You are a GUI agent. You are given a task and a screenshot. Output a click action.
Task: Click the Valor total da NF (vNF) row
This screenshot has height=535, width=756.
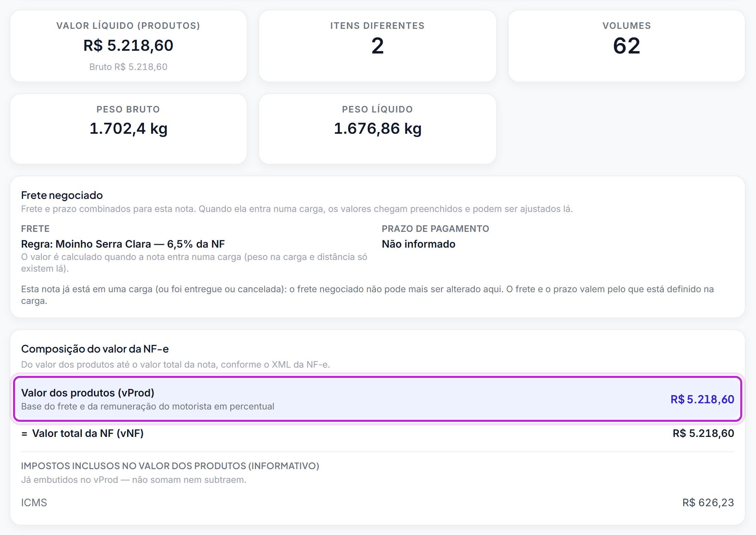pyautogui.click(x=377, y=433)
